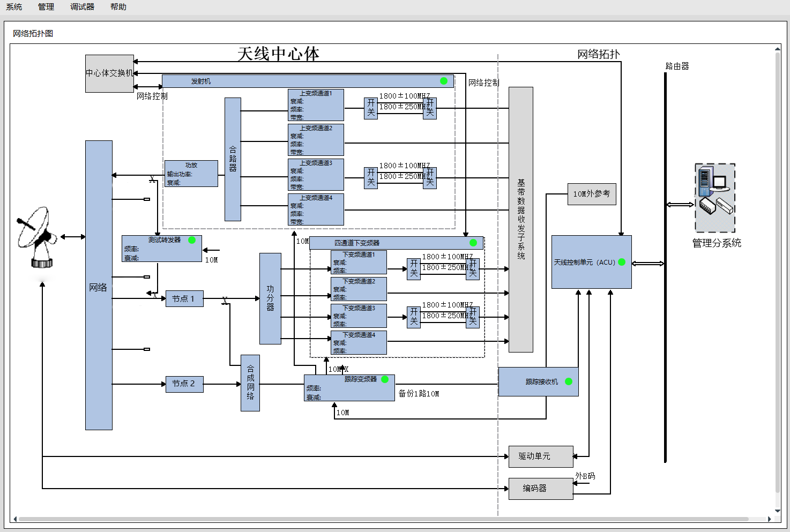Click the 管理分系统 caption
This screenshot has height=532, width=790.
[717, 243]
